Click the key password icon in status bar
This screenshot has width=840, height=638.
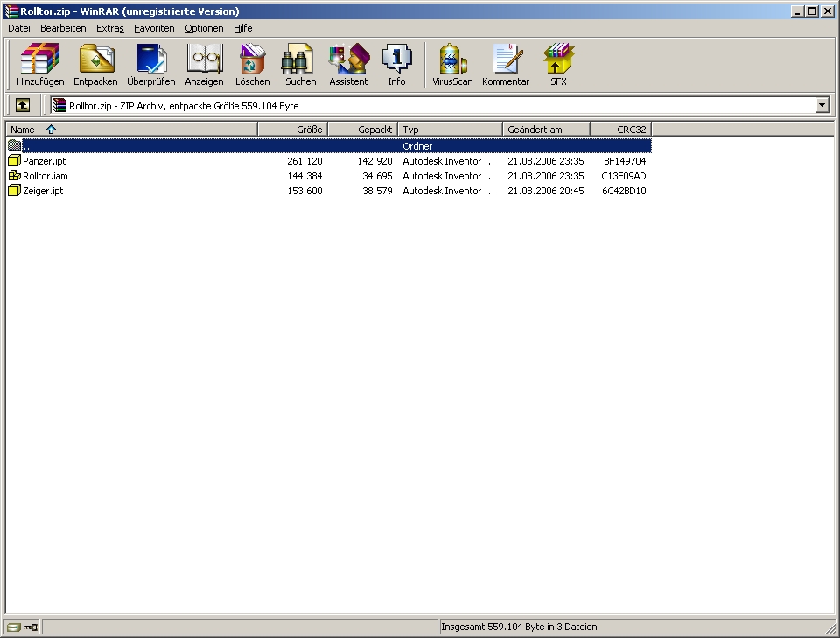[31, 627]
